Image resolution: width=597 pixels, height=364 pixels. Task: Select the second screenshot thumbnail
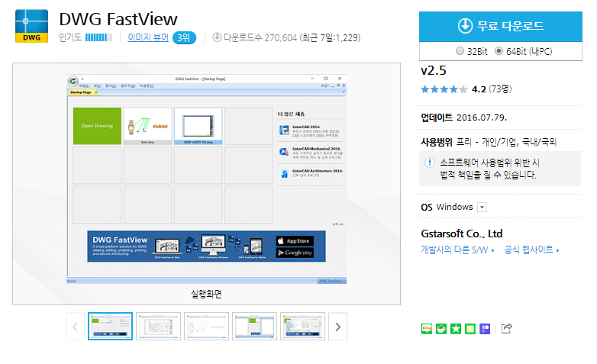click(x=158, y=327)
